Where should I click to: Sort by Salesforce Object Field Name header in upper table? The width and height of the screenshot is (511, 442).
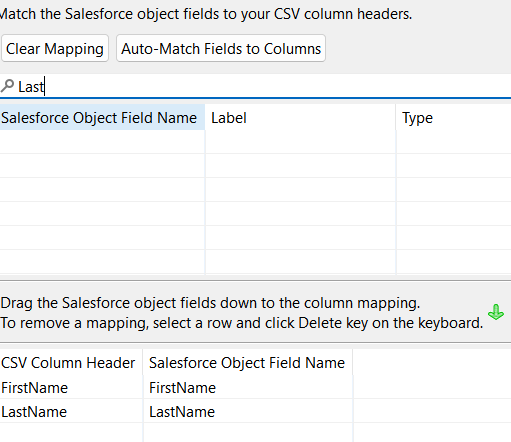(102, 118)
